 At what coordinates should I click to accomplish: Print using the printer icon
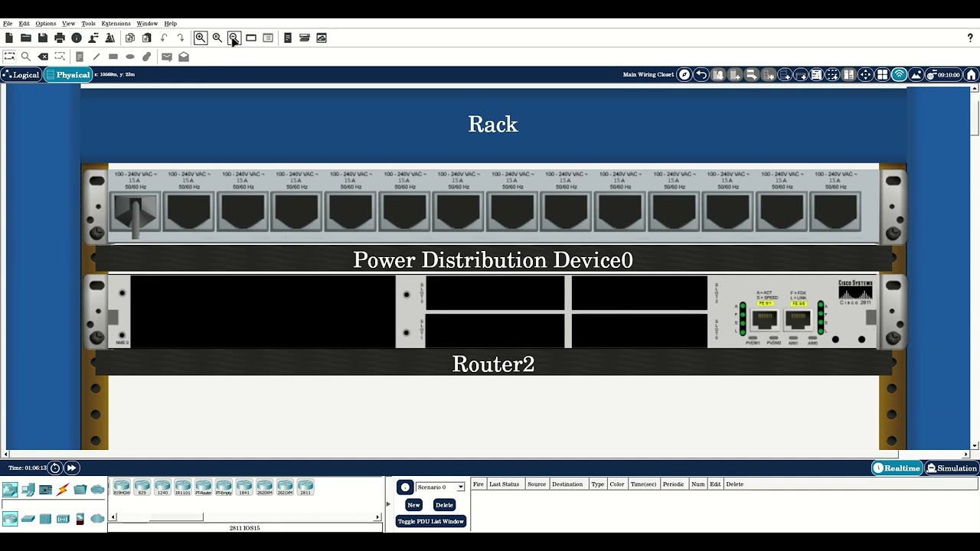(x=60, y=37)
